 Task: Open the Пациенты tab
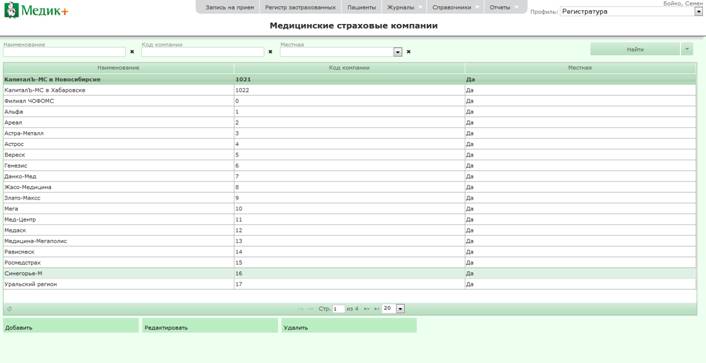(x=362, y=7)
